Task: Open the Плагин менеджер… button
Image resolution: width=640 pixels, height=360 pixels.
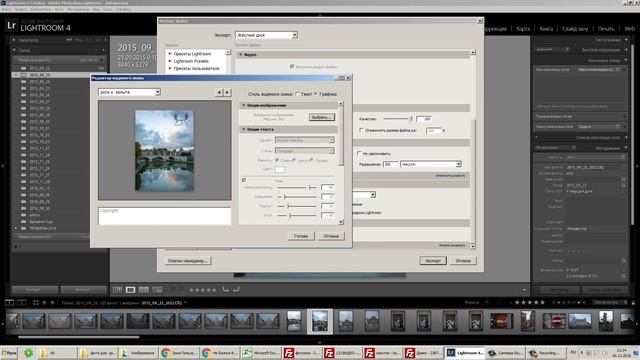Action: pos(188,260)
